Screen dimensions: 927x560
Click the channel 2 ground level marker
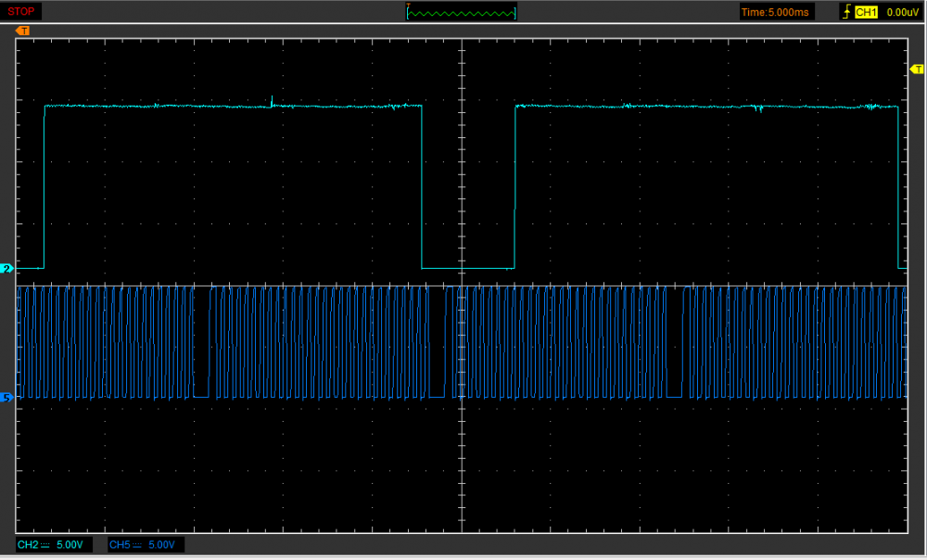pyautogui.click(x=6, y=268)
